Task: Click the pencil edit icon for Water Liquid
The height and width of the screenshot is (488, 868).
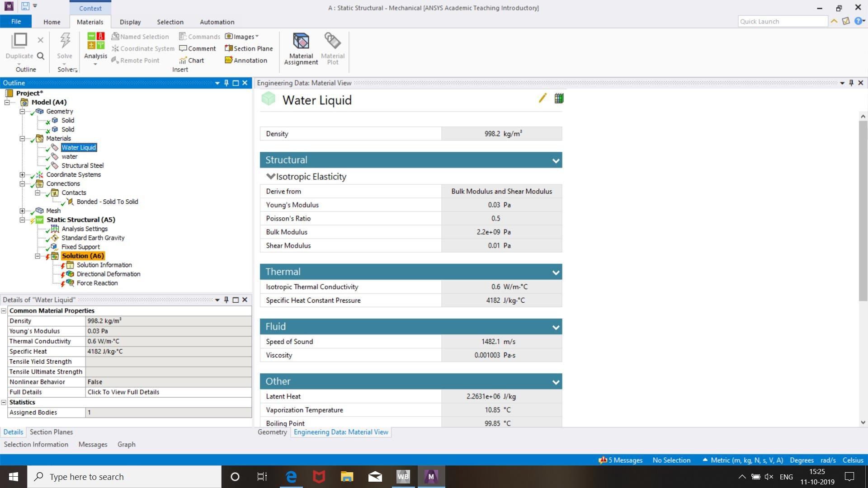Action: point(542,99)
